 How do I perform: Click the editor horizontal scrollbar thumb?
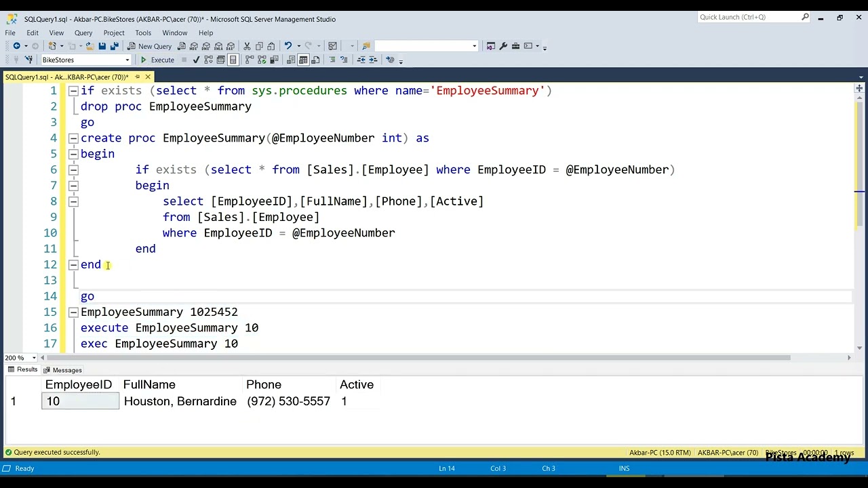click(419, 358)
